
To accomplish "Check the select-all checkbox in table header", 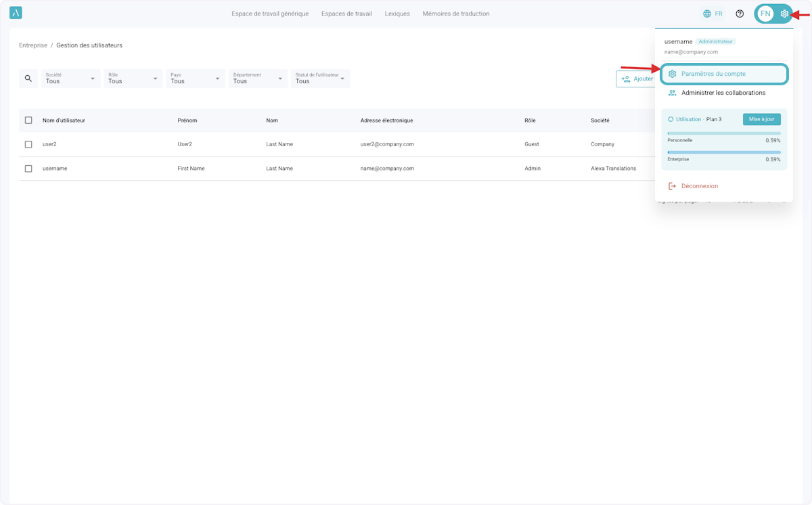I will (28, 120).
